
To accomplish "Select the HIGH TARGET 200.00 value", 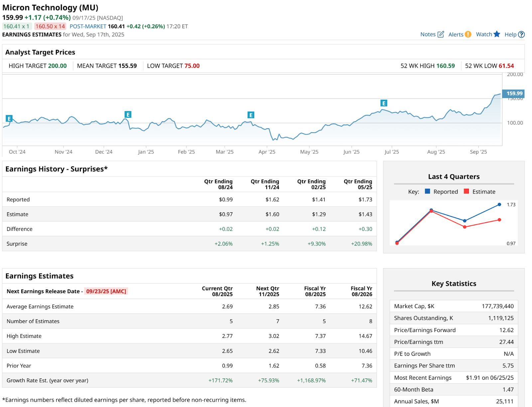I will coord(57,66).
